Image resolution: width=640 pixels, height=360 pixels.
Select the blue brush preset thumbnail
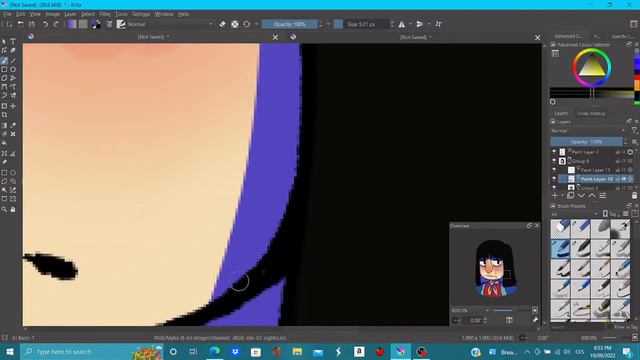[x=560, y=249]
